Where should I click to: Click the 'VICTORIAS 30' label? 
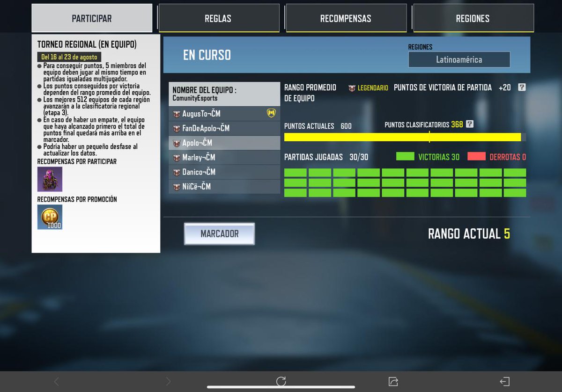coord(439,157)
